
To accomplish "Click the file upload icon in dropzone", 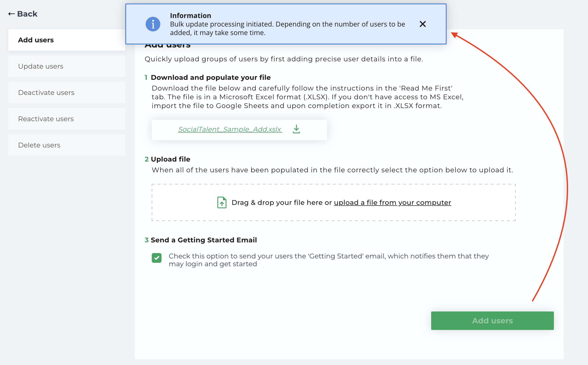I will (222, 202).
